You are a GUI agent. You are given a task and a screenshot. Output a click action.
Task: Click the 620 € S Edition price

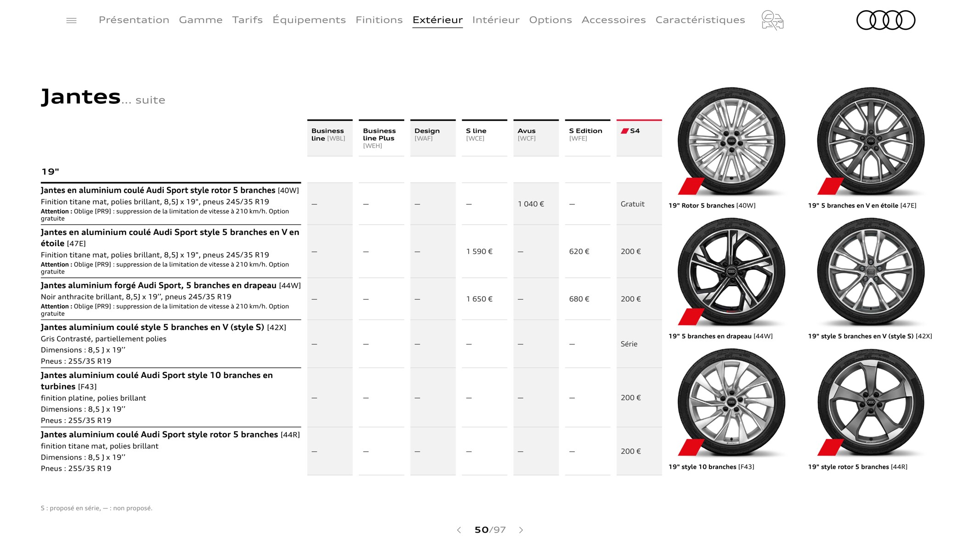[x=579, y=252]
